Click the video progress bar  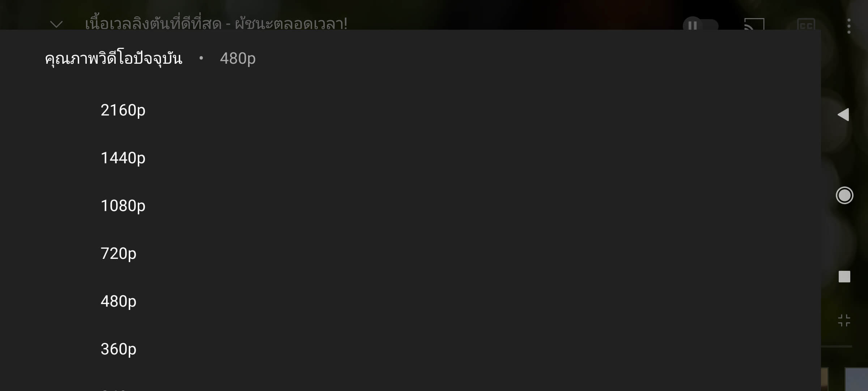pos(837,346)
